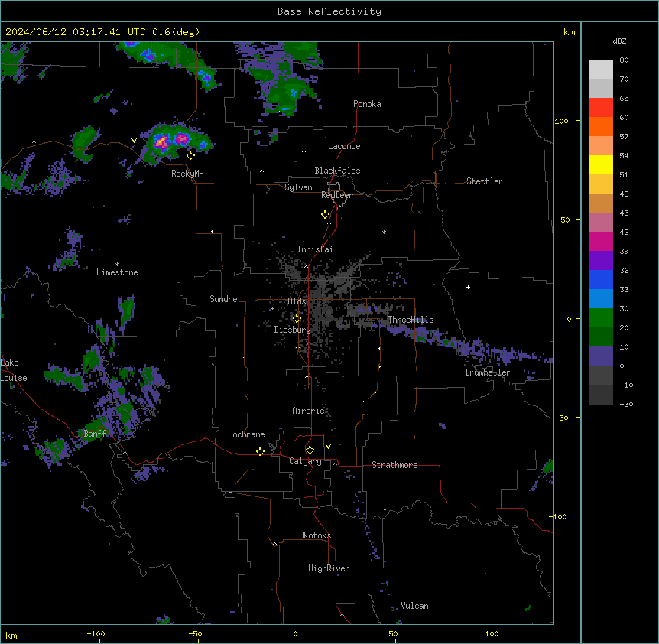The width and height of the screenshot is (659, 644).
Task: Click the Base_Reflectivity title
Action: (329, 11)
